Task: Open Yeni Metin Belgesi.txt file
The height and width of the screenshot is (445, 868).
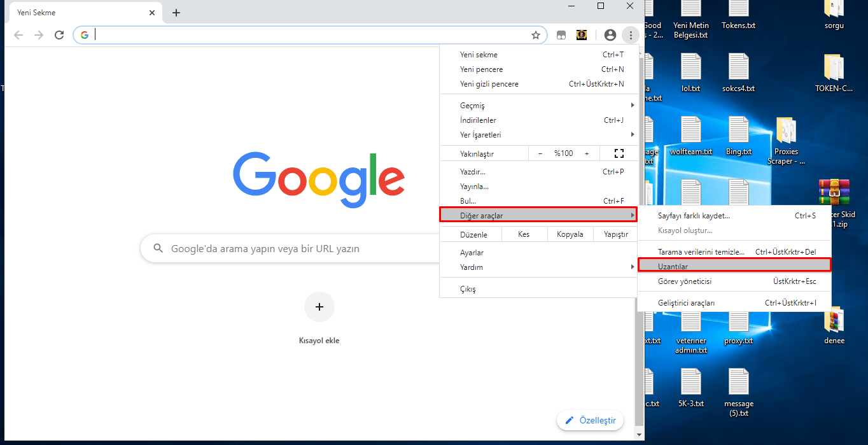Action: pos(690,19)
